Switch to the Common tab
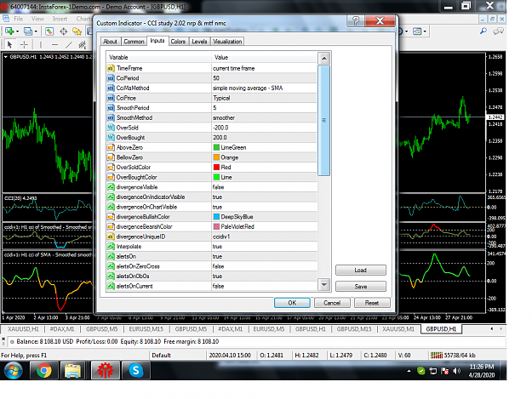The height and width of the screenshot is (399, 532). (x=134, y=42)
